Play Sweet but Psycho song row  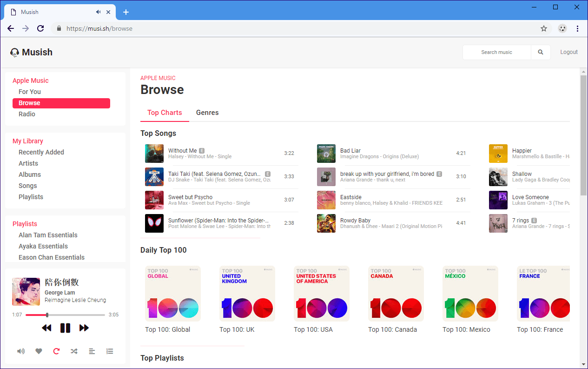[222, 200]
